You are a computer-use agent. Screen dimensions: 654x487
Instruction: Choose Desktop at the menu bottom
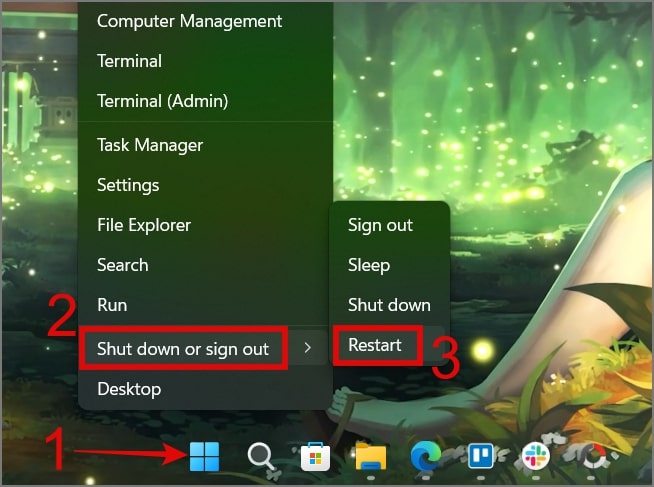coord(129,389)
